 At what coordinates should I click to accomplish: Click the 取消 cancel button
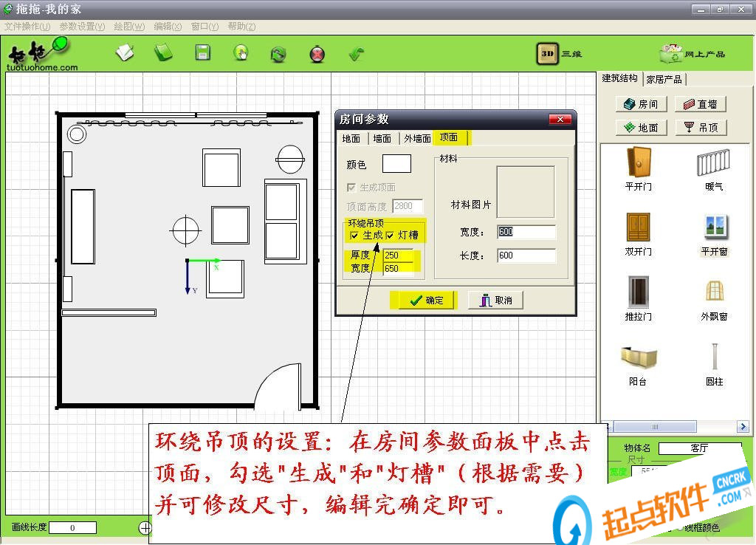click(x=495, y=301)
